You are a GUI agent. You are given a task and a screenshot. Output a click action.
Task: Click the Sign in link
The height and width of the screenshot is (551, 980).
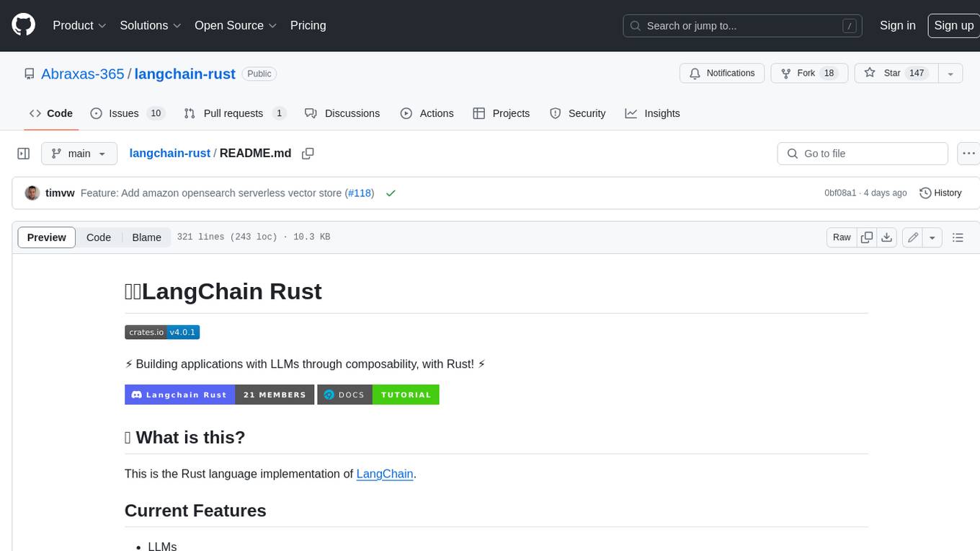[x=897, y=25]
